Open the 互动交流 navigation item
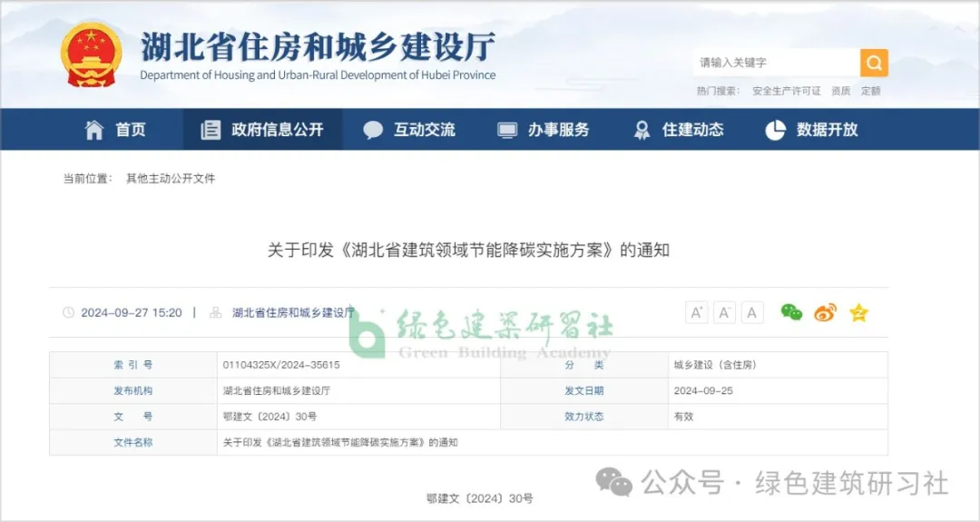The image size is (980, 522). (x=409, y=130)
